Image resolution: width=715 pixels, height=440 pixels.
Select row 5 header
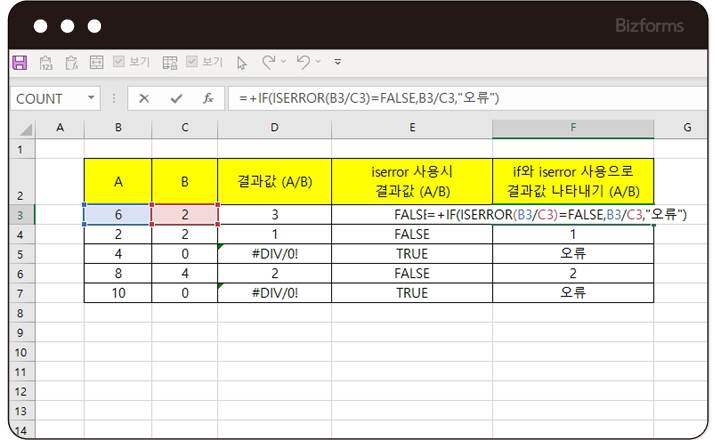pos(21,254)
